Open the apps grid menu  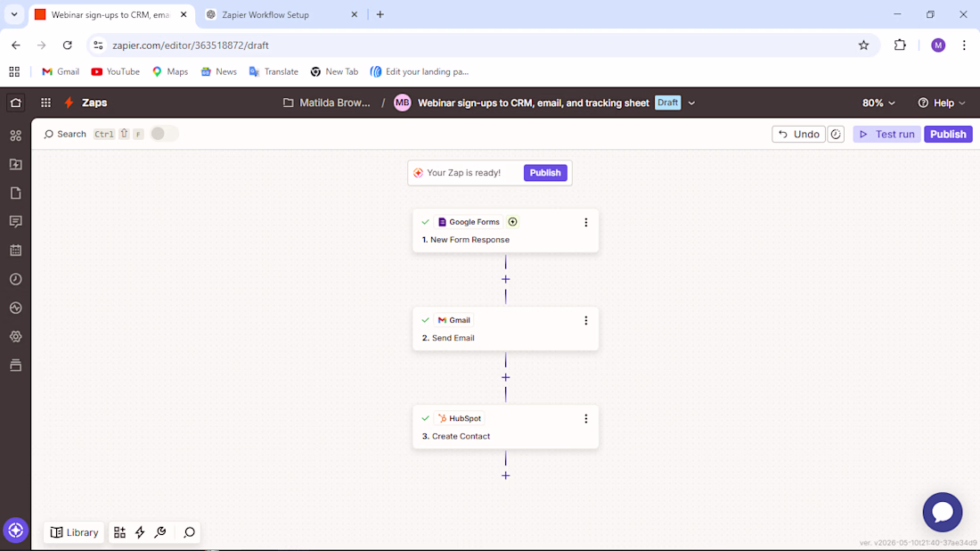click(x=45, y=103)
